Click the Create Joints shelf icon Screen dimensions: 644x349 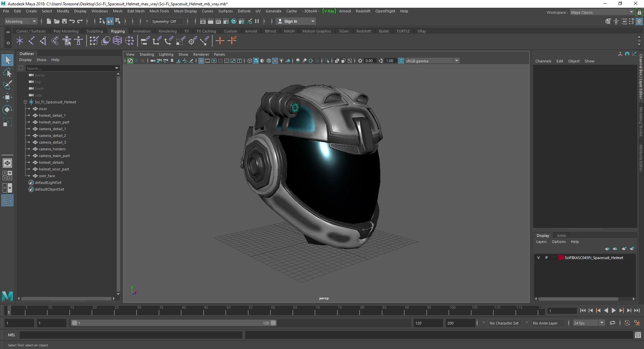pyautogui.click(x=32, y=41)
